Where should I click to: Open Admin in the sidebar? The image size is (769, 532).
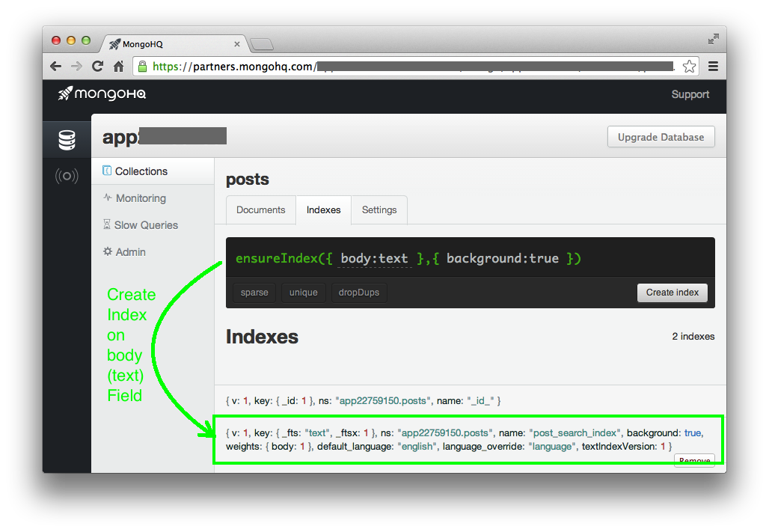[x=153, y=252]
